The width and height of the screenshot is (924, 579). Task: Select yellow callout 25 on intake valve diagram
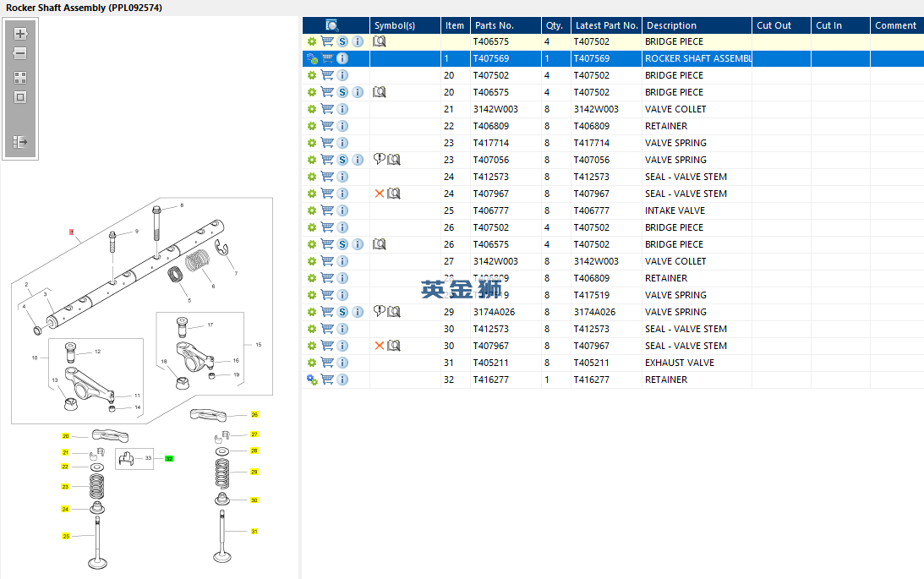[x=66, y=536]
